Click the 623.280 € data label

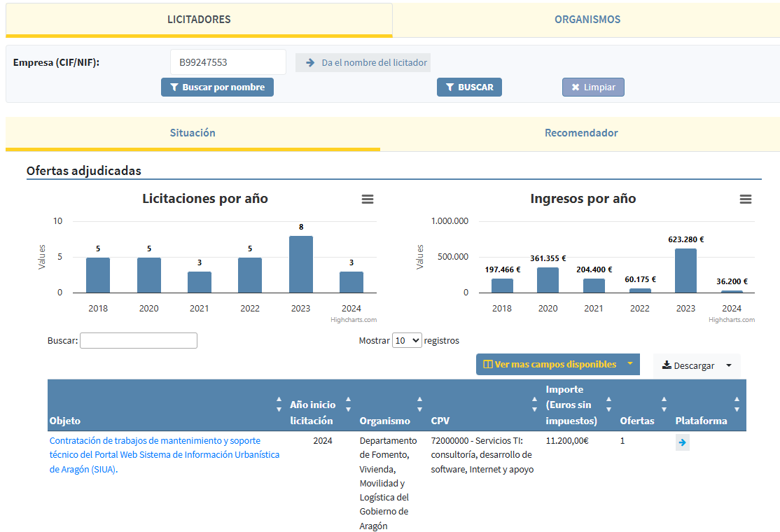[x=686, y=239]
